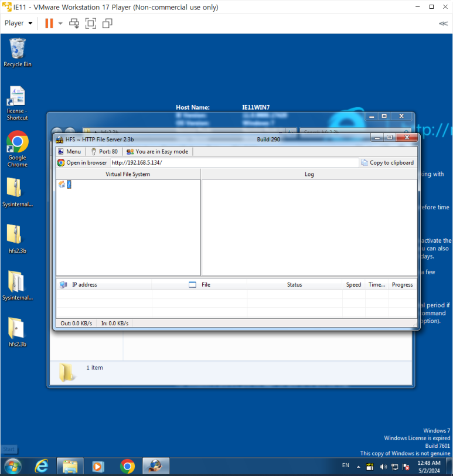Viewport: 453px width, 476px height.
Task: Click the Progress column header
Action: click(403, 285)
